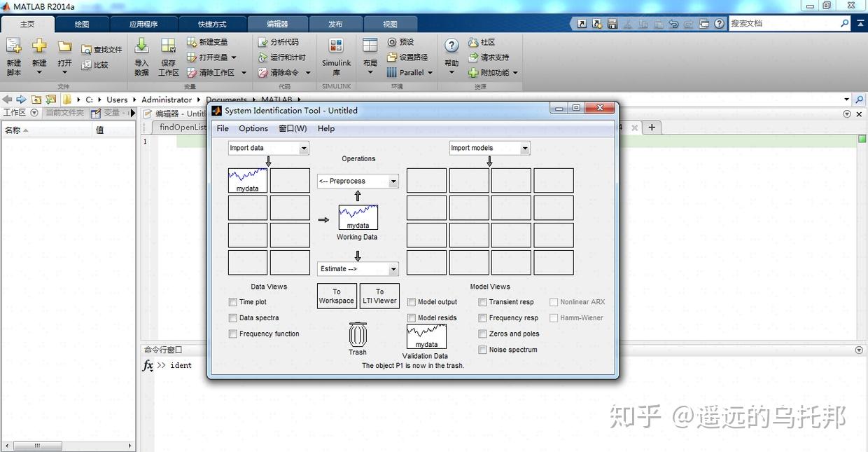Switch to the 绘图 ribbon tab
Viewport: 868px width, 452px height.
tap(80, 23)
